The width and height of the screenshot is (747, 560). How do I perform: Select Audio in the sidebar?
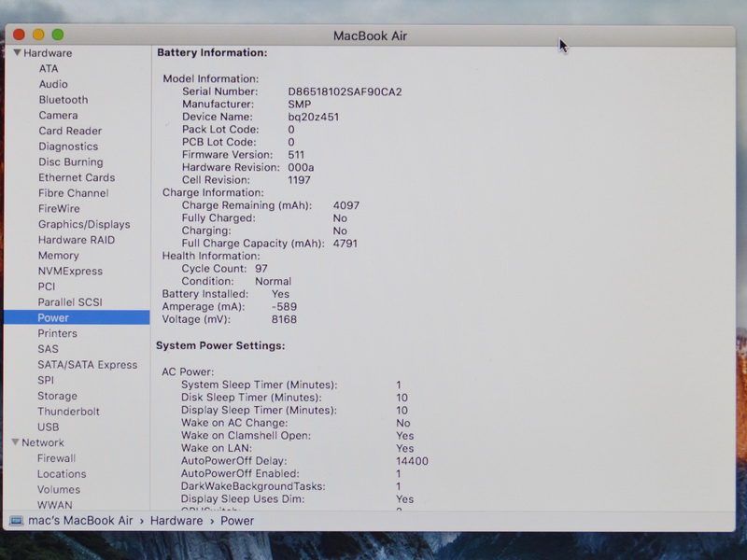click(53, 84)
